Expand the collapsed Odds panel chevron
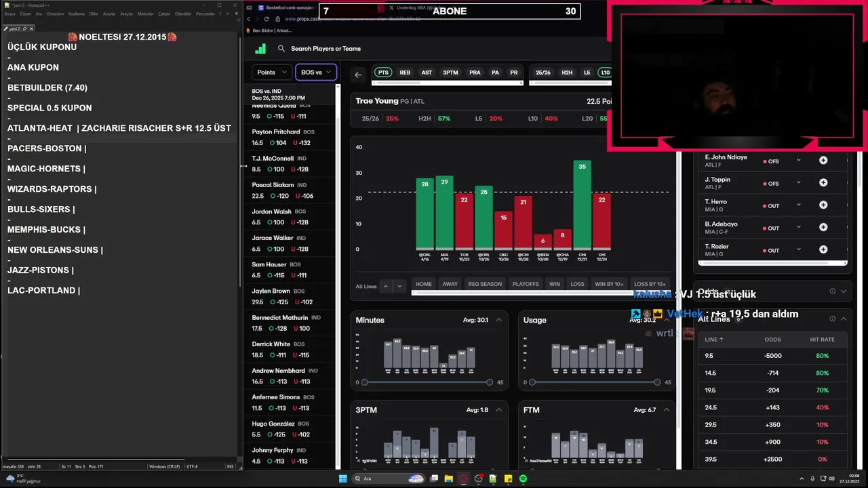 (844, 291)
